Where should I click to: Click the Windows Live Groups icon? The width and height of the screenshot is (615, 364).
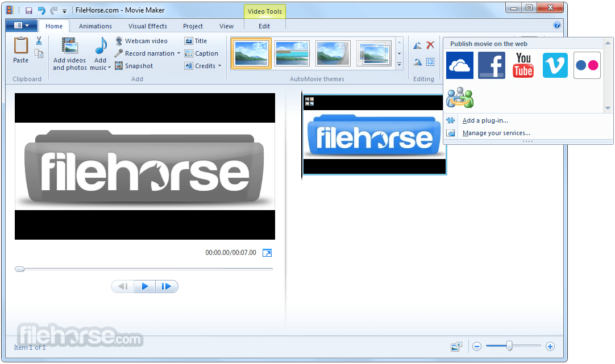click(460, 98)
